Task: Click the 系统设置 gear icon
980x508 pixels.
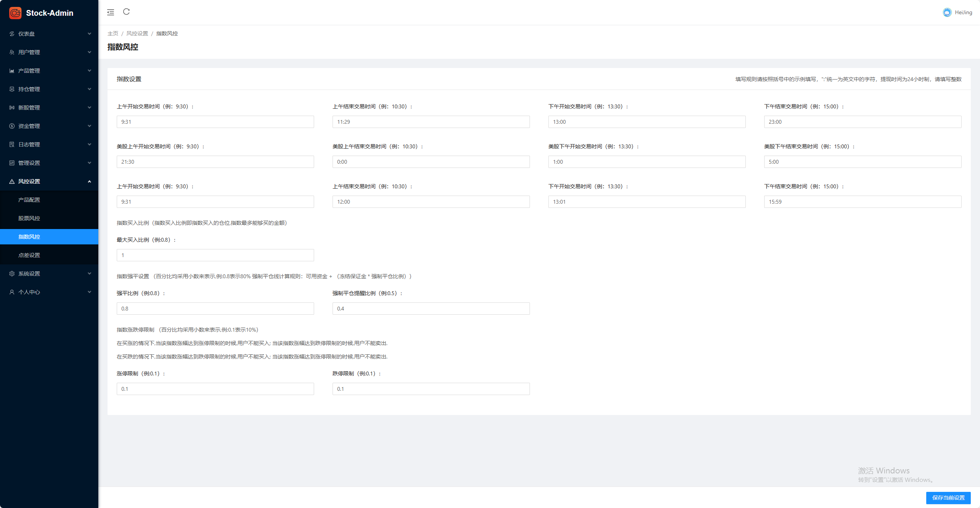Action: pyautogui.click(x=12, y=274)
